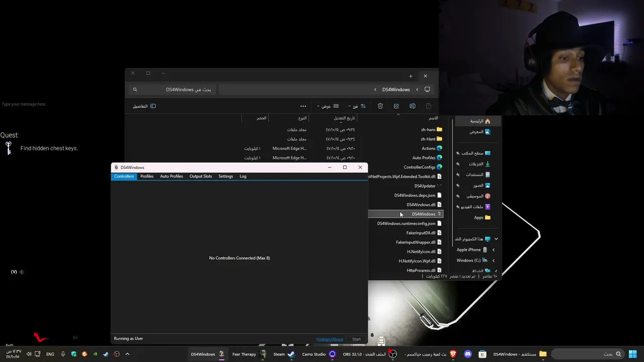Switch to the Controllers tab in DS4Windows

pyautogui.click(x=124, y=176)
